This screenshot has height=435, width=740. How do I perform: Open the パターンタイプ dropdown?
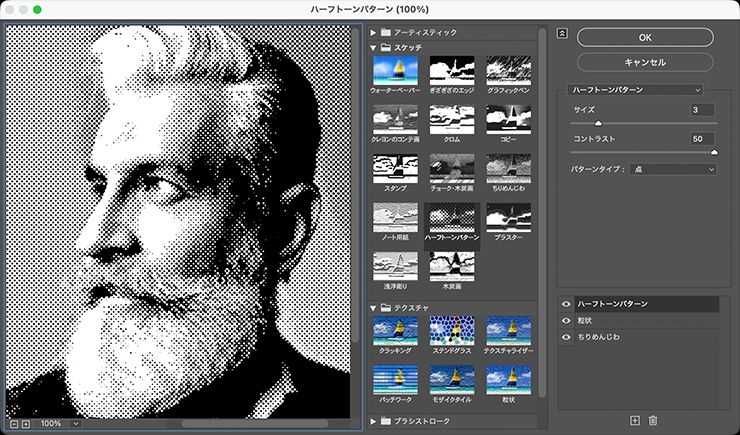click(673, 169)
